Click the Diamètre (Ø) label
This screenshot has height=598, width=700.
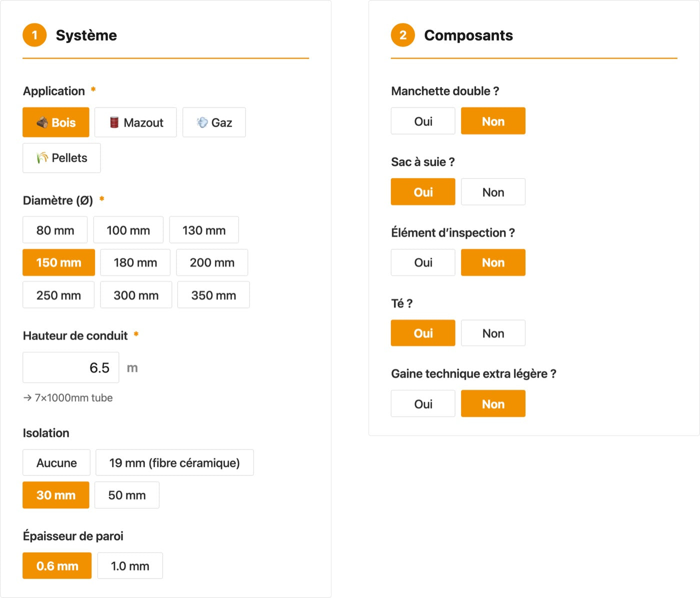(x=58, y=201)
